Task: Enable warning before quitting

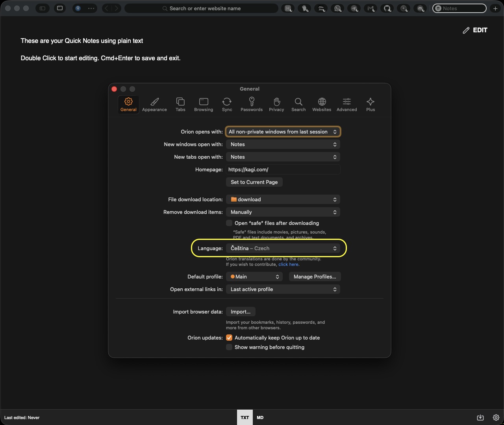Action: coord(229,347)
